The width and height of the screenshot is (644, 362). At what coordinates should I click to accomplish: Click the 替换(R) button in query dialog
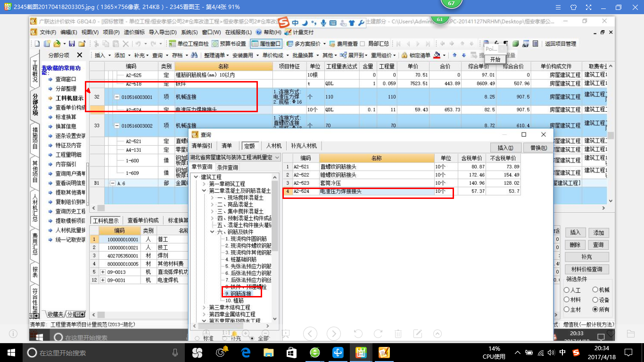point(538,148)
